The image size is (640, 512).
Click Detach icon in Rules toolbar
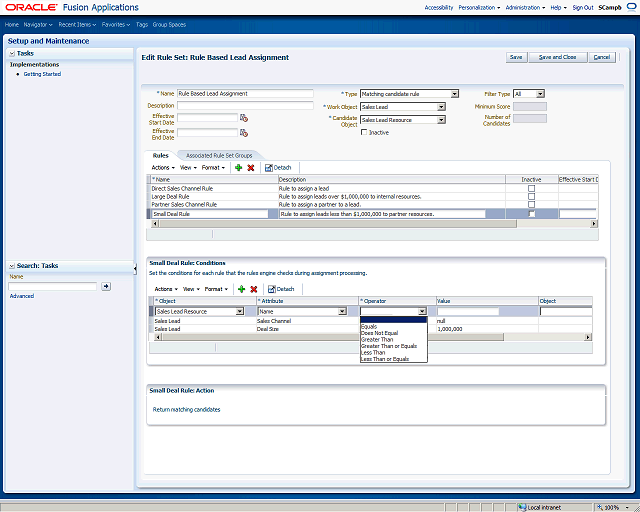(x=269, y=167)
